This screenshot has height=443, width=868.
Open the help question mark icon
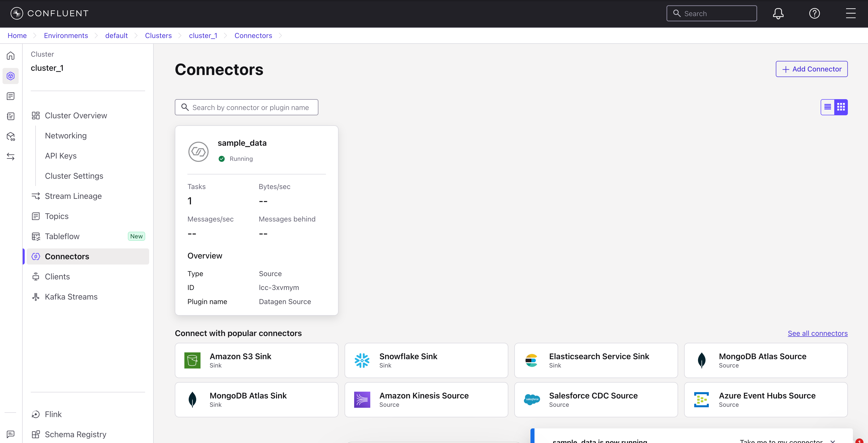[814, 13]
